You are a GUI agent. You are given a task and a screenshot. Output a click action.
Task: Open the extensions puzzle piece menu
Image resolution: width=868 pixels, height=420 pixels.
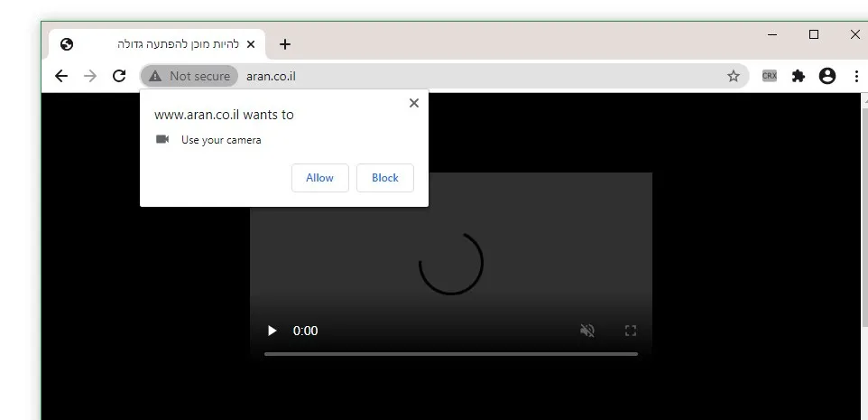[798, 76]
